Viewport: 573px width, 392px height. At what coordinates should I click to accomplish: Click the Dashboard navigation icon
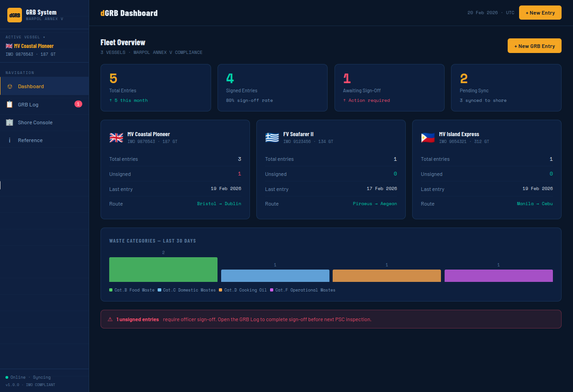tap(10, 86)
